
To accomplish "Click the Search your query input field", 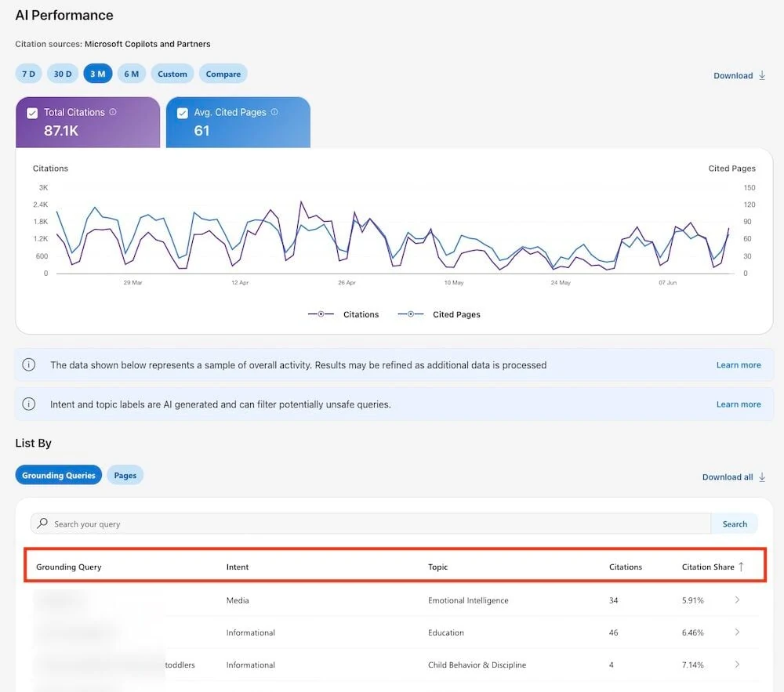I will tap(371, 524).
